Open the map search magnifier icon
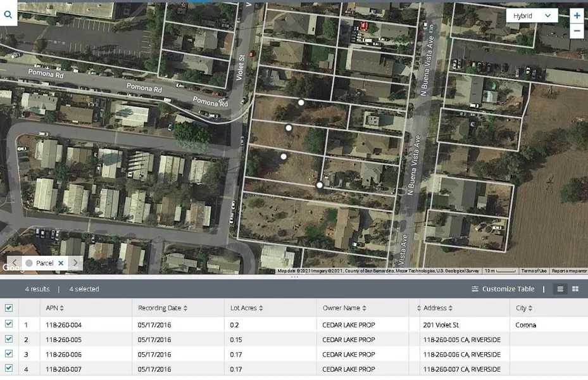Viewport: 588px width, 380px height. click(x=8, y=14)
